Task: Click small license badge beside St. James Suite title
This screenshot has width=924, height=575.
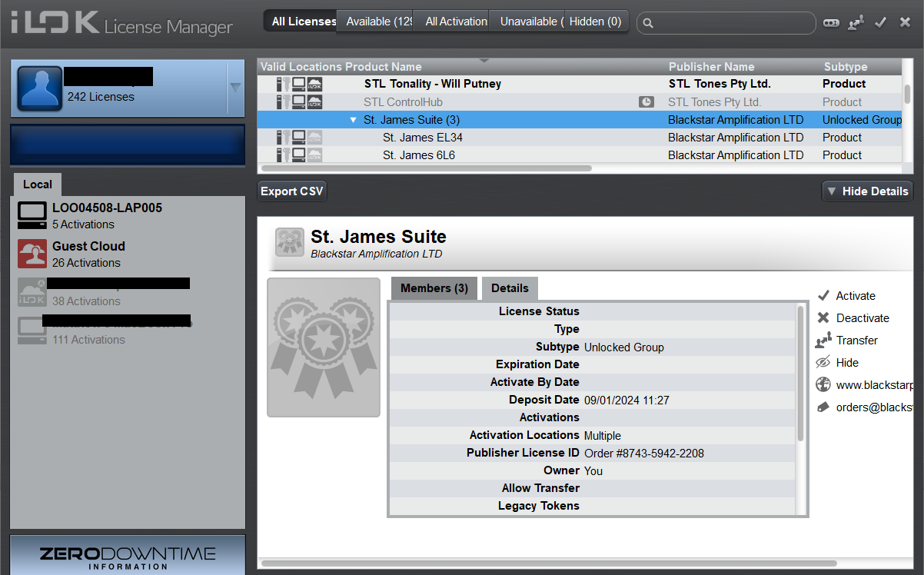Action: pos(290,242)
